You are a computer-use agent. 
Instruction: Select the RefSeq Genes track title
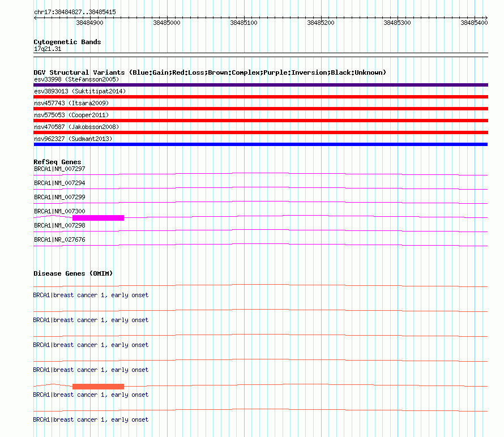pyautogui.click(x=57, y=162)
